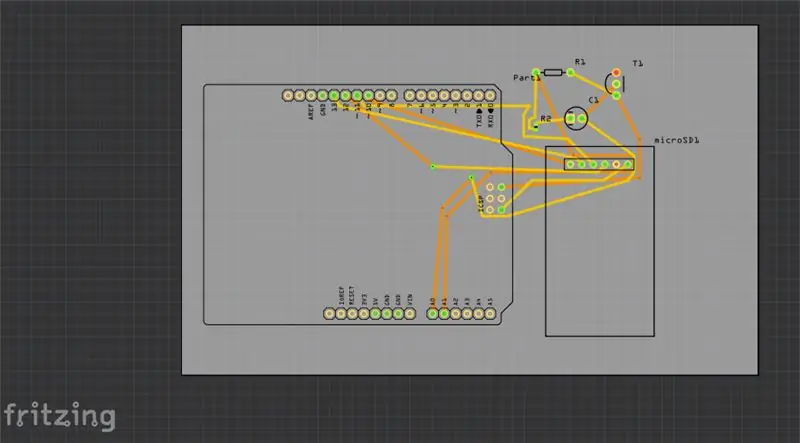The width and height of the screenshot is (800, 443).
Task: Click the A5 analog pad
Action: (x=490, y=313)
